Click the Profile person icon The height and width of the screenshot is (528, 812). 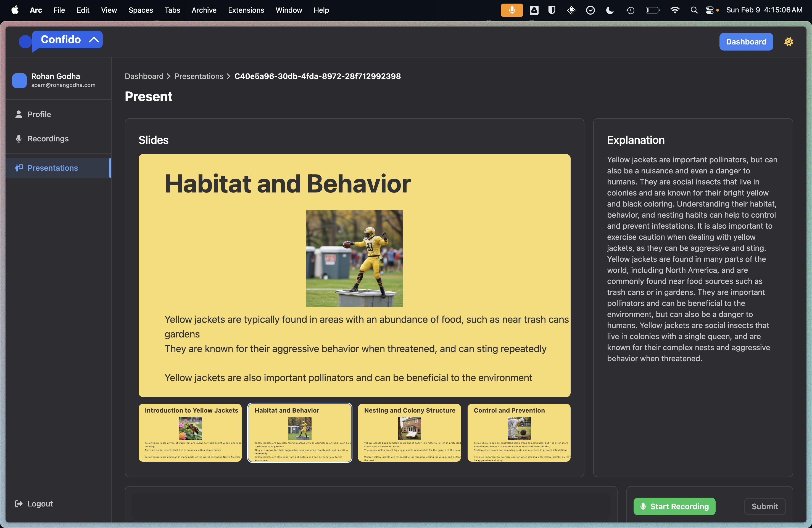coord(19,114)
